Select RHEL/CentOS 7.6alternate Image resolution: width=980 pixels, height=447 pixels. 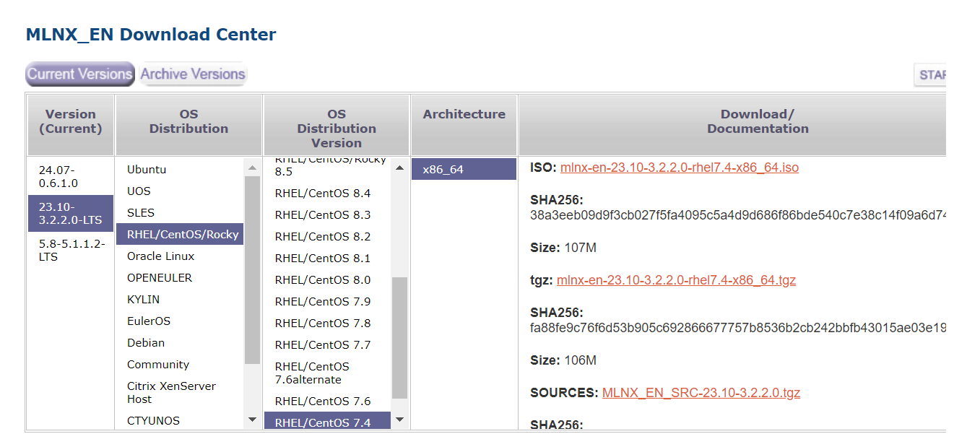point(328,373)
